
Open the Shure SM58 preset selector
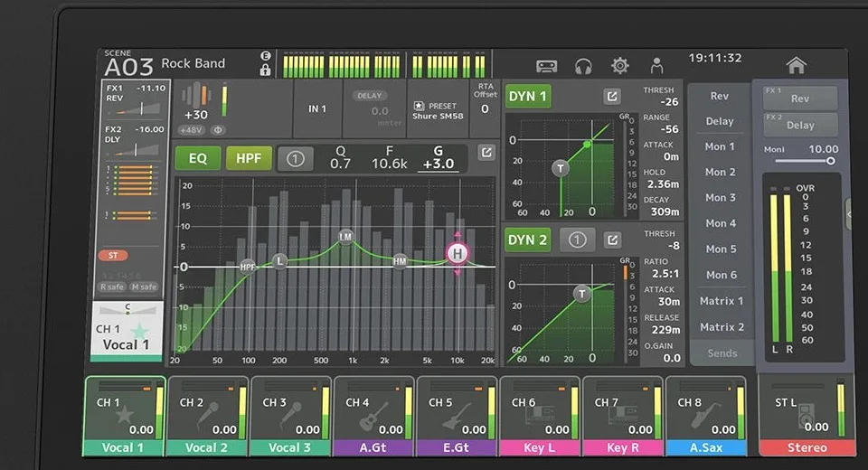tap(438, 110)
